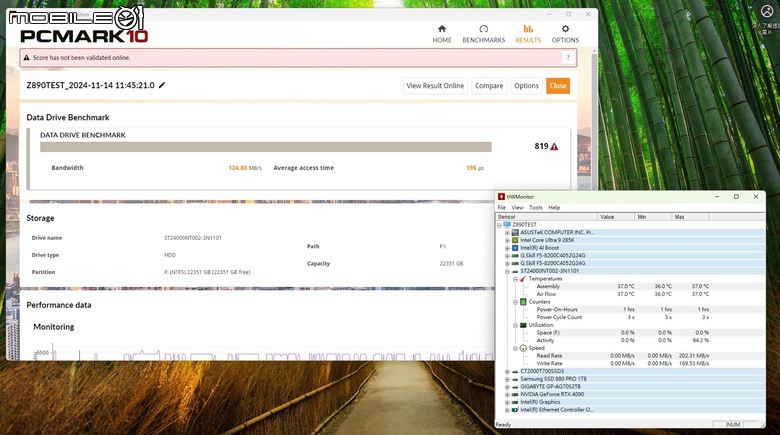
Task: Collapse the Z890TEST root node
Action: [499, 225]
